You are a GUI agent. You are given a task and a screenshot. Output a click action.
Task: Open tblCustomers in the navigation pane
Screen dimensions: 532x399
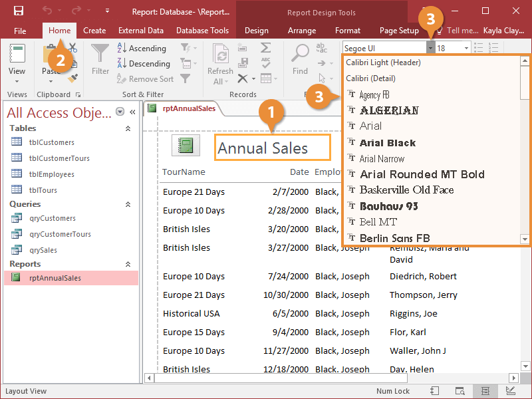(x=51, y=142)
